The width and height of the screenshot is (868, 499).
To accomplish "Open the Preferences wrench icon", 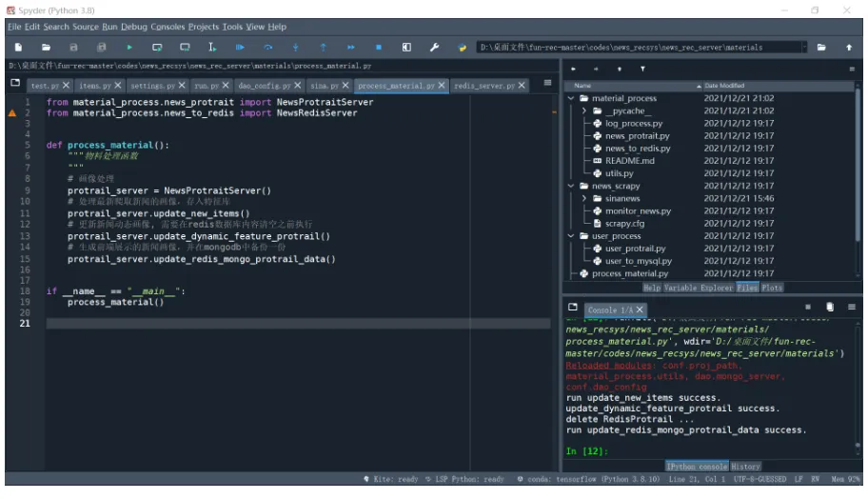I will (x=435, y=47).
